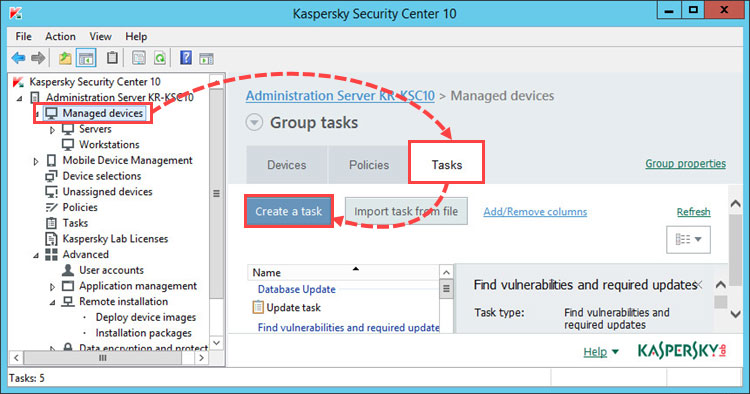Expand Application management node arrow

[x=52, y=287]
